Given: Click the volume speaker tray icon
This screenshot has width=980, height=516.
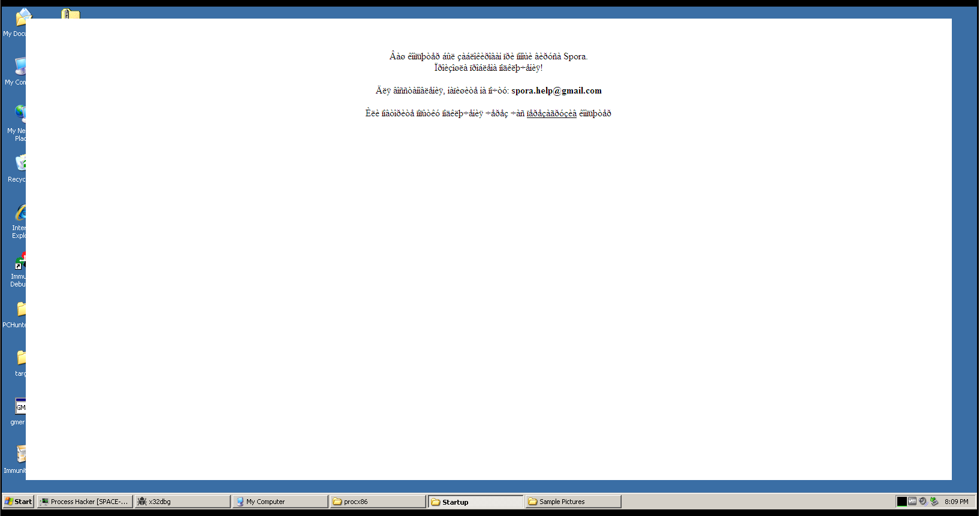Looking at the screenshot, I should [x=923, y=502].
